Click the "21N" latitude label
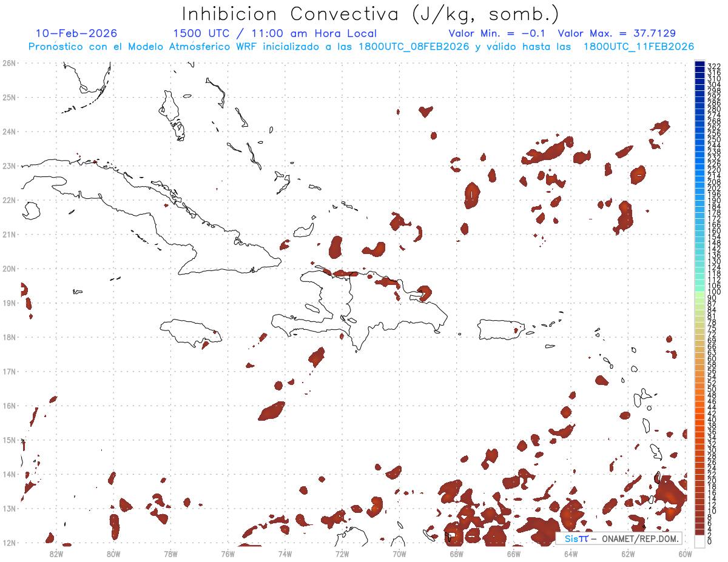The image size is (728, 562). click(x=9, y=234)
